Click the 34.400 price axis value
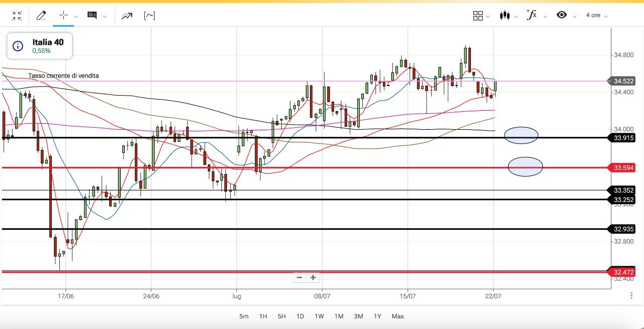The width and height of the screenshot is (644, 329). click(624, 92)
